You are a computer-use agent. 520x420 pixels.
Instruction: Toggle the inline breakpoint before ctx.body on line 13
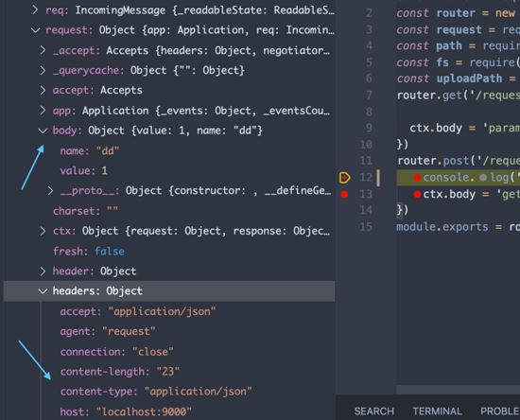pos(417,195)
